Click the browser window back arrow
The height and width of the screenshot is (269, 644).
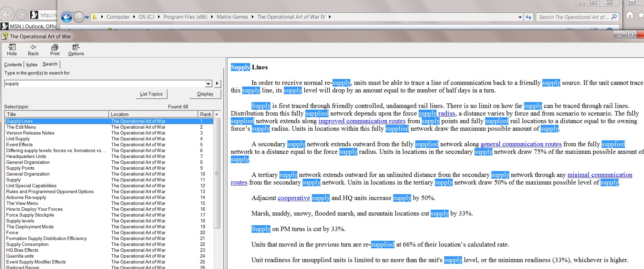pos(7,15)
